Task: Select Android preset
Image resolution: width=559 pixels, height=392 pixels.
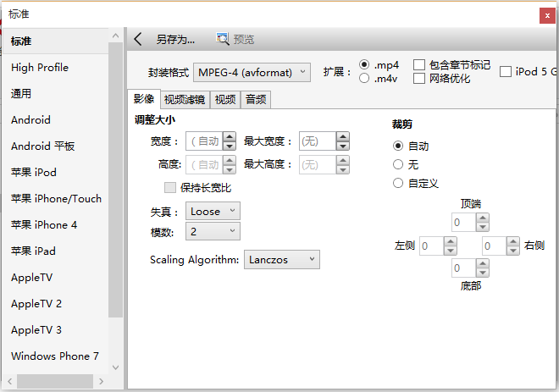Action: [55, 119]
